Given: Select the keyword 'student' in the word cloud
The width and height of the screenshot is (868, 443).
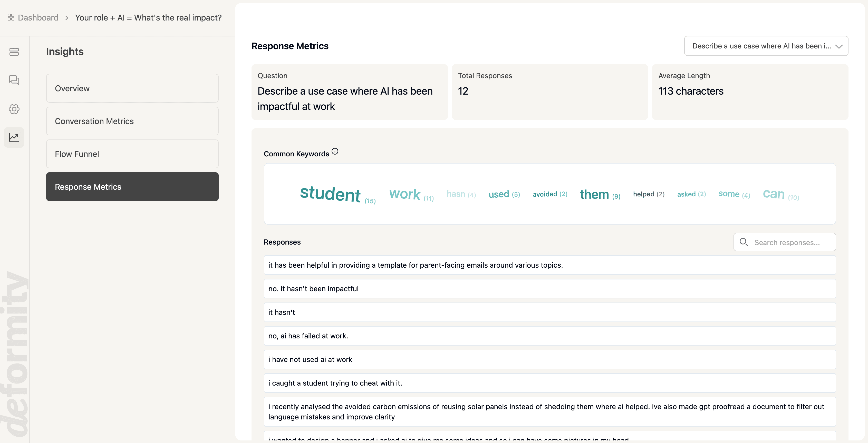Looking at the screenshot, I should (330, 194).
